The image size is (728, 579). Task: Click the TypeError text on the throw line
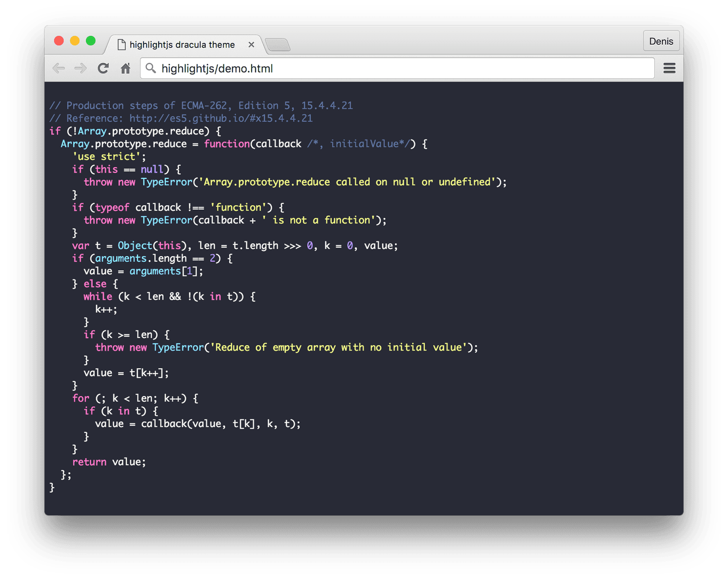[x=166, y=182]
